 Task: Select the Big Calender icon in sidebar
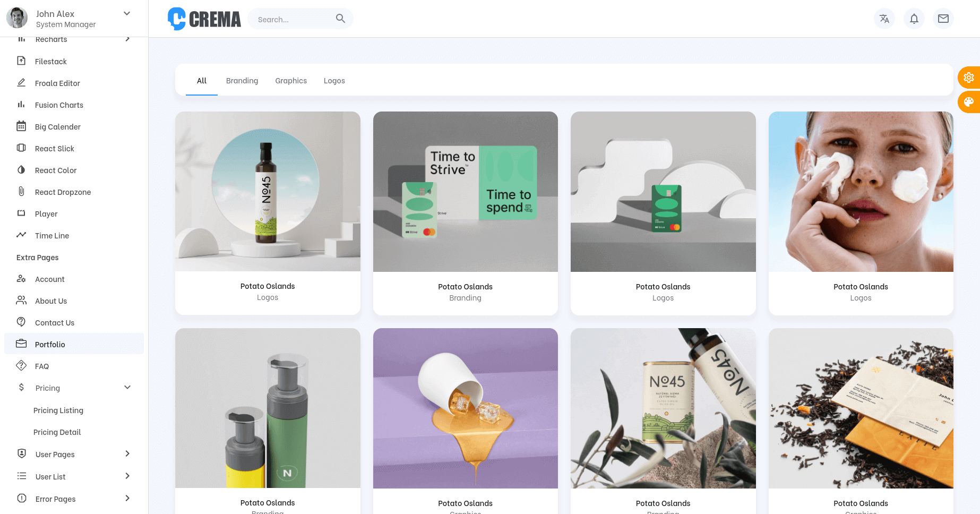coord(21,126)
